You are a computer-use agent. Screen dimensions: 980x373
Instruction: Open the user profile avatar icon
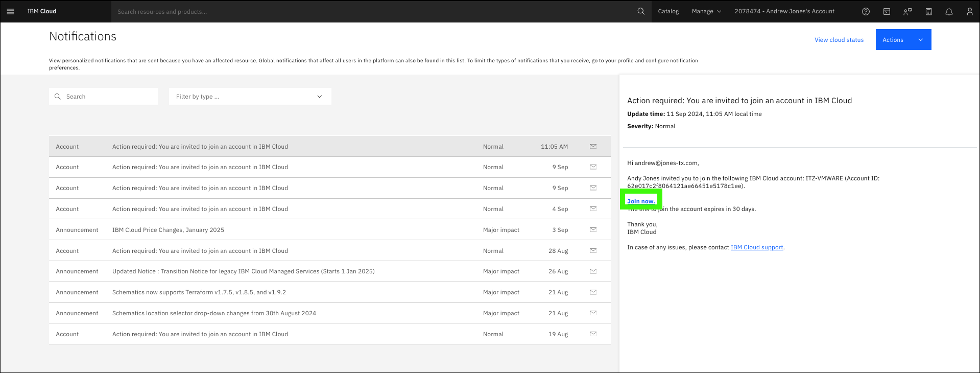(969, 11)
